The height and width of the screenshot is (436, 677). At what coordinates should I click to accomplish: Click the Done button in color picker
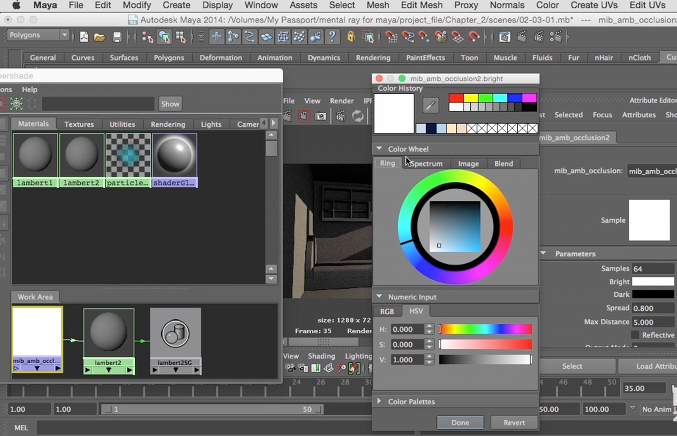tap(460, 423)
